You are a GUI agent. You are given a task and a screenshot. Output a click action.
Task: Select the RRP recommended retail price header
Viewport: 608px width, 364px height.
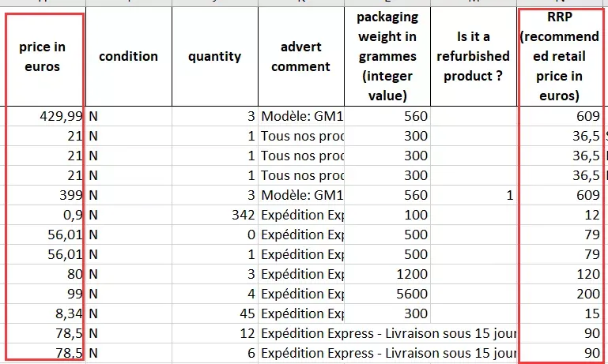[560, 57]
